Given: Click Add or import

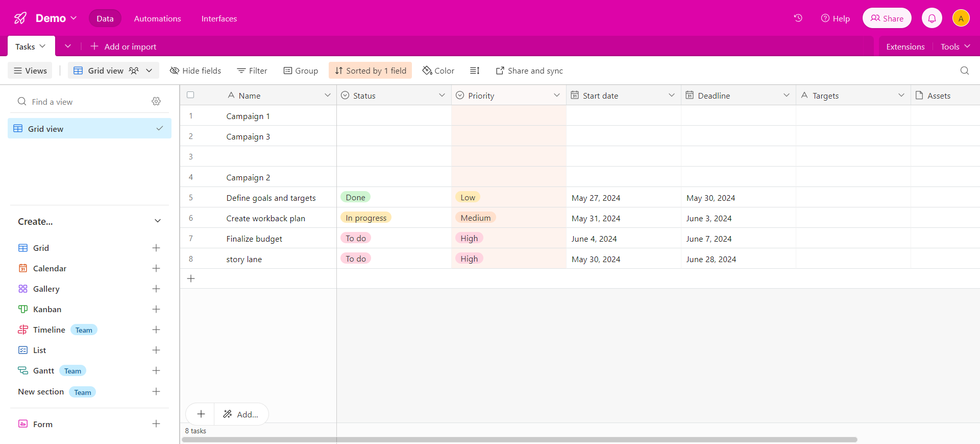Looking at the screenshot, I should 123,46.
